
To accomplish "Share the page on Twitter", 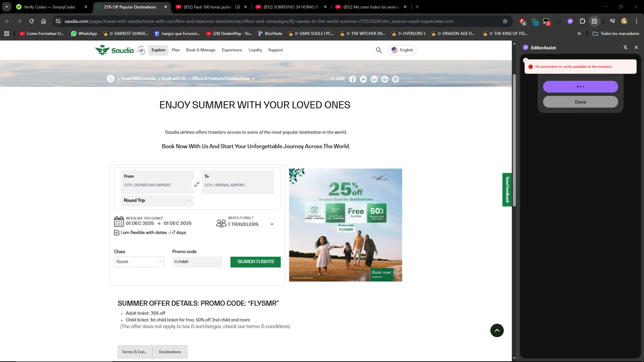I will coord(363,79).
